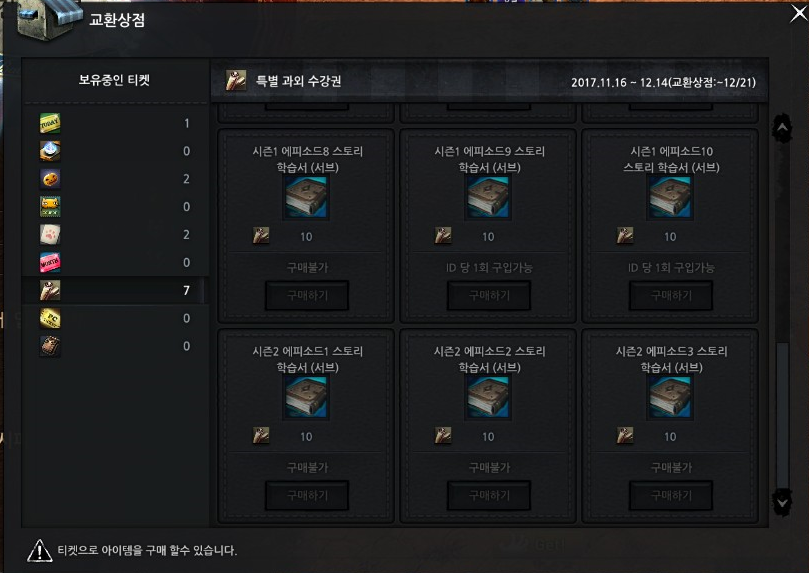This screenshot has width=809, height=573.
Task: Close the 교환상점 window
Action: click(799, 13)
